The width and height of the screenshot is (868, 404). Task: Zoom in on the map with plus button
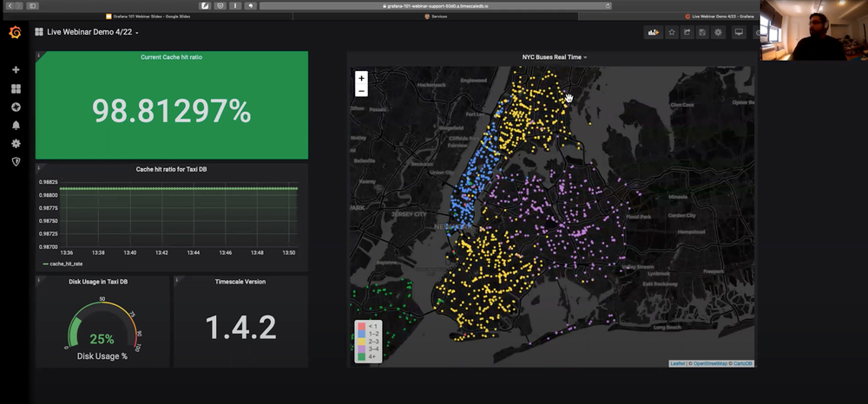[361, 78]
